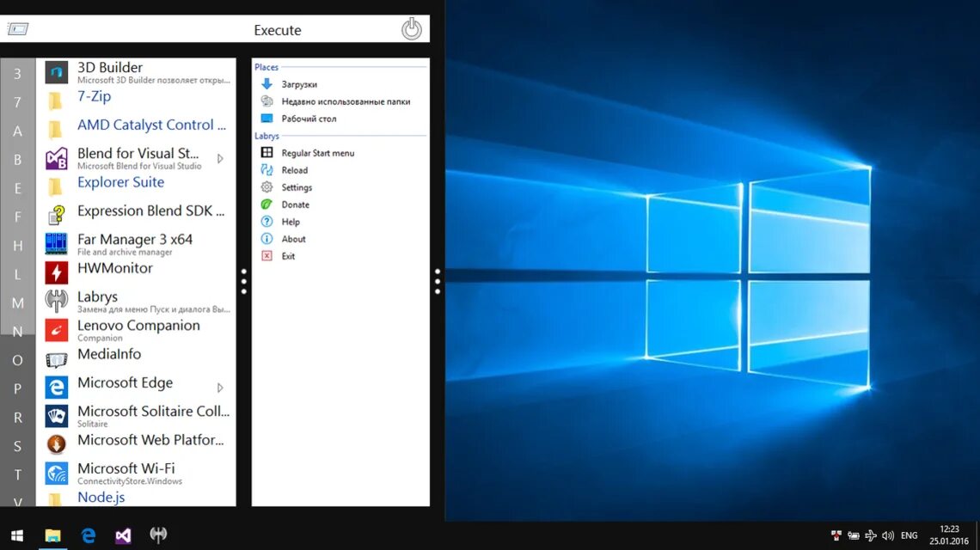Click the ENG language indicator
Viewport: 980px width, 550px height.
pos(910,535)
